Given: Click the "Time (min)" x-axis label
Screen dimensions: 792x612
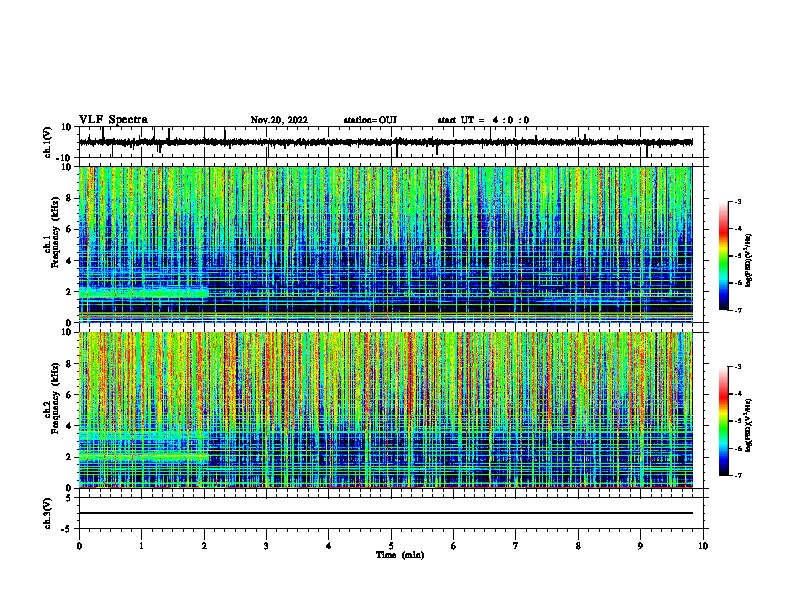Looking at the screenshot, I should (x=400, y=555).
